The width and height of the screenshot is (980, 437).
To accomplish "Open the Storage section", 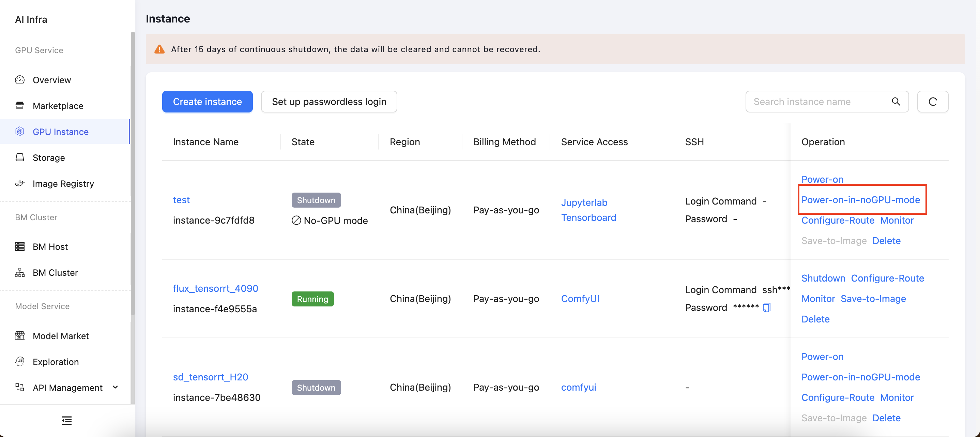I will click(x=49, y=157).
